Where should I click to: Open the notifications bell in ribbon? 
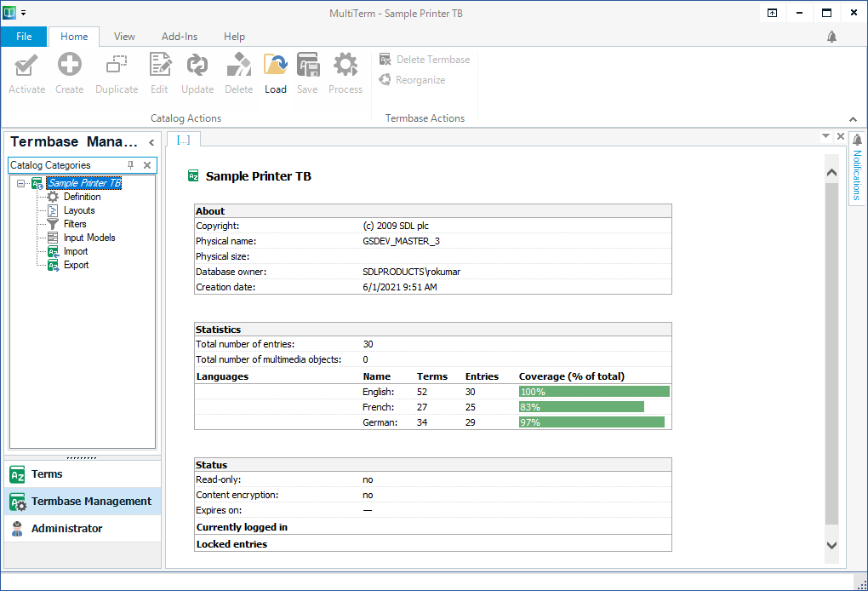(831, 37)
